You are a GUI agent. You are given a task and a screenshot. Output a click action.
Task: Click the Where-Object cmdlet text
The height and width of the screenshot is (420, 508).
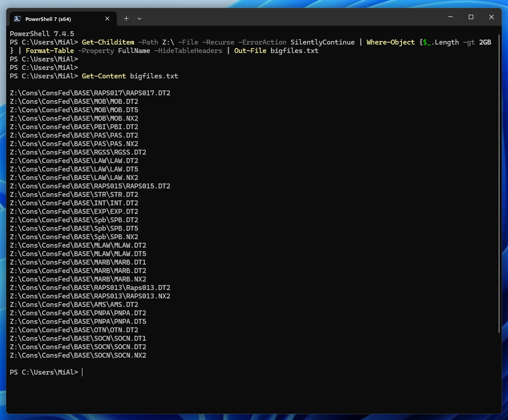click(x=390, y=42)
